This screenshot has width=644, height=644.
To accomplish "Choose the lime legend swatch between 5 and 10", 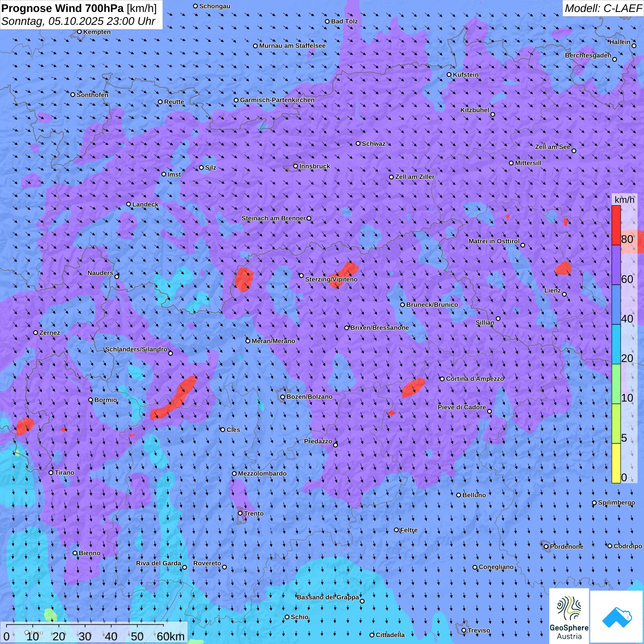I will click(x=616, y=424).
